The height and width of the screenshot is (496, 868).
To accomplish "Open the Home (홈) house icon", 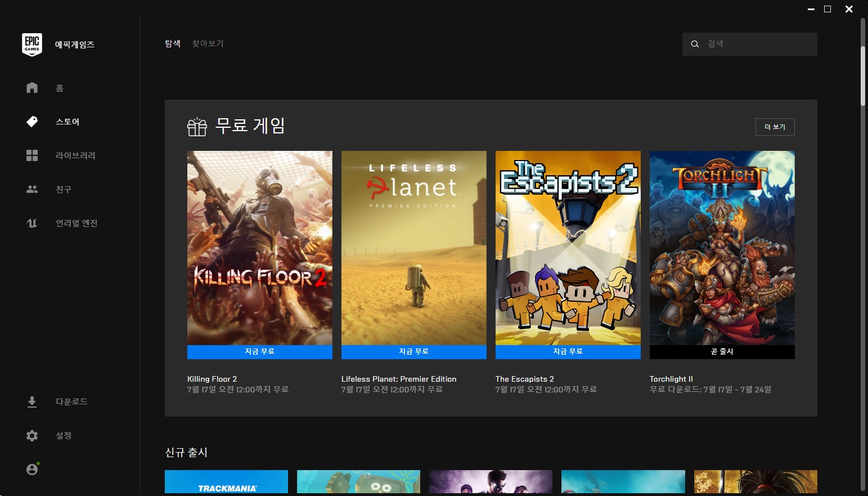I will pyautogui.click(x=32, y=88).
